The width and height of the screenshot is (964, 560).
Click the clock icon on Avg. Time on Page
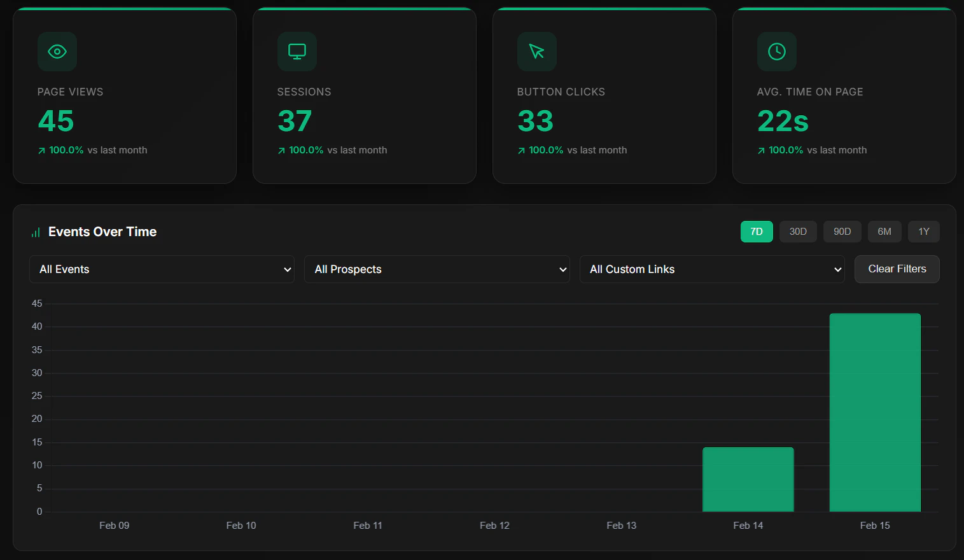click(776, 52)
